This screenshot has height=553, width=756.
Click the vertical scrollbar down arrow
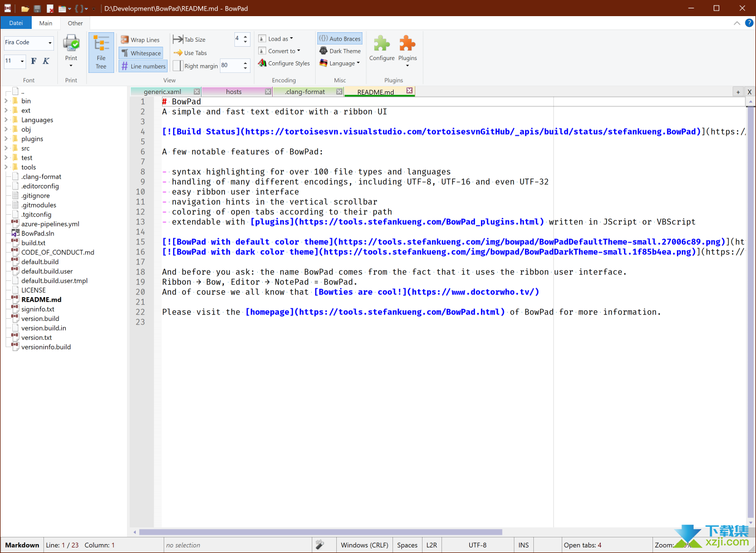[x=750, y=523]
